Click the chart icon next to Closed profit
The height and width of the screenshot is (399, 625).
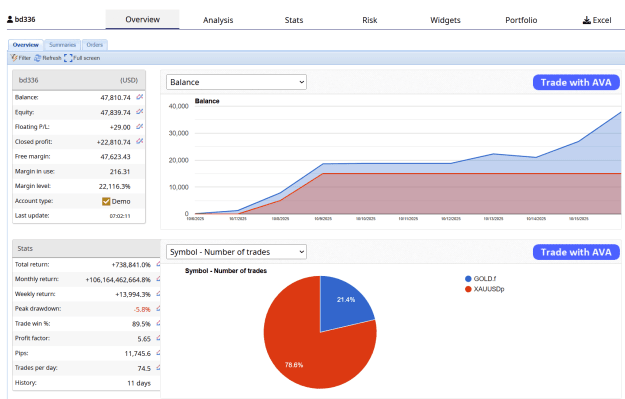(x=140, y=141)
